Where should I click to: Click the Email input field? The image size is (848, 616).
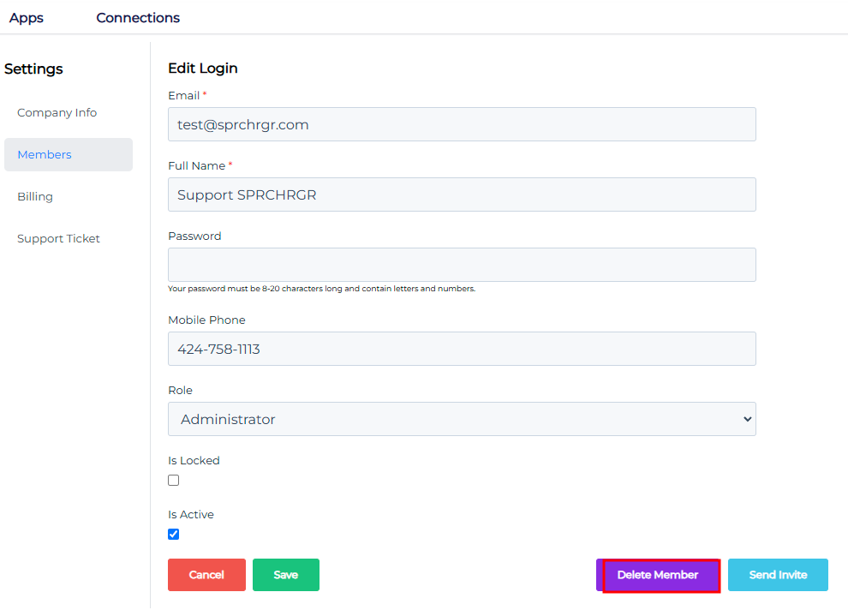click(x=462, y=124)
